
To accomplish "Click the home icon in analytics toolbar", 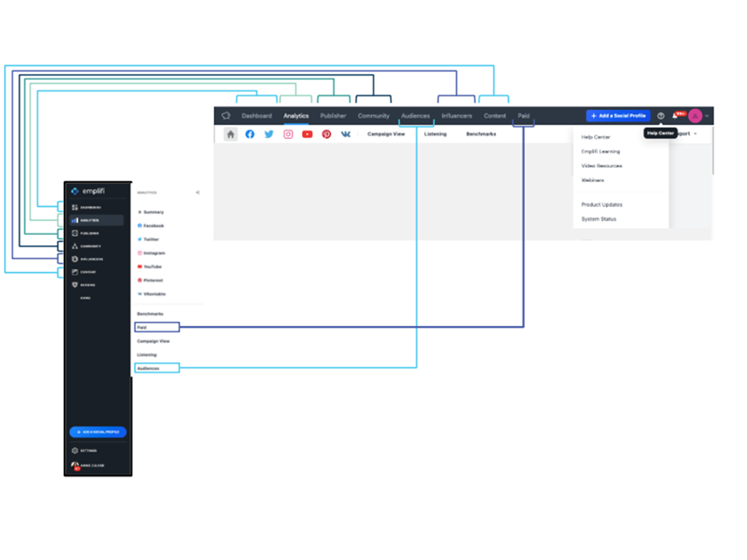I will click(230, 135).
